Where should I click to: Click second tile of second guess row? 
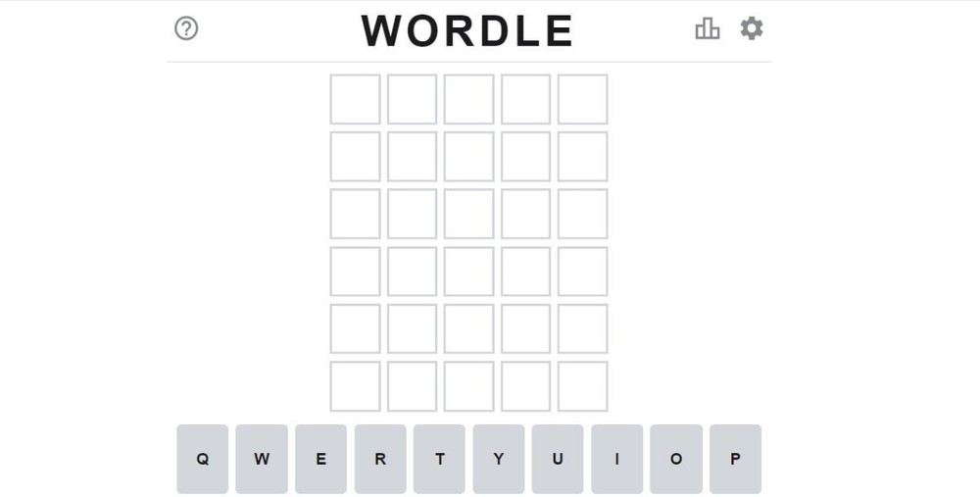(412, 156)
